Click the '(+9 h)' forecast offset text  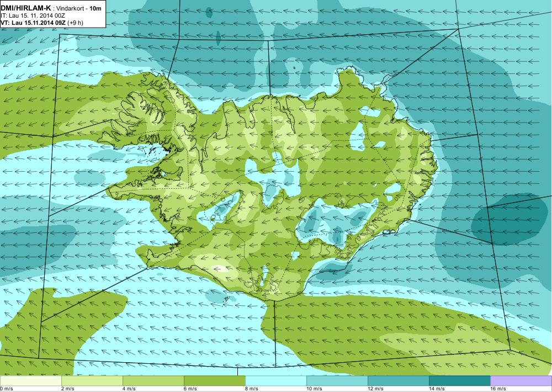(x=75, y=23)
